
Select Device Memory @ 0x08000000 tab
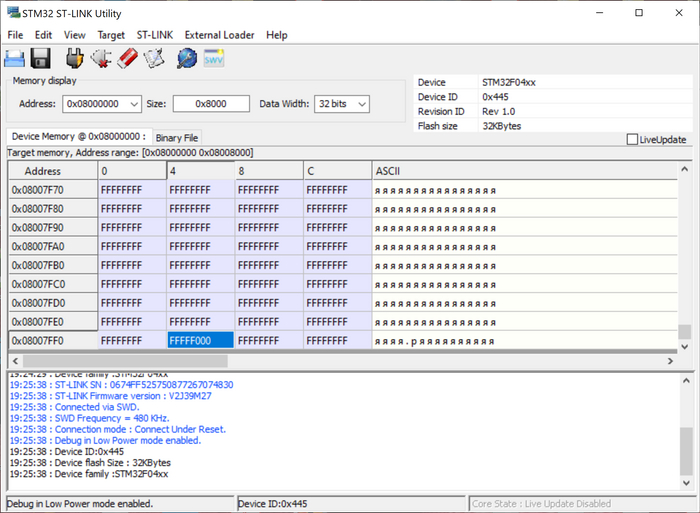pos(78,136)
